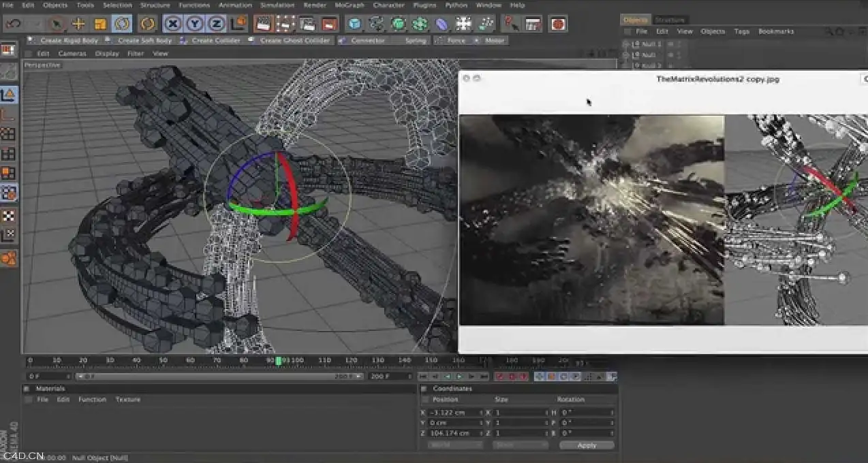
Task: Click the layout icon at top of left palette
Action: pyautogui.click(x=9, y=50)
